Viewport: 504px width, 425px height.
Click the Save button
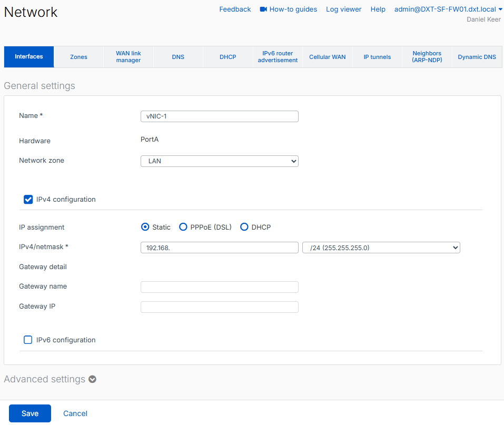pos(30,413)
